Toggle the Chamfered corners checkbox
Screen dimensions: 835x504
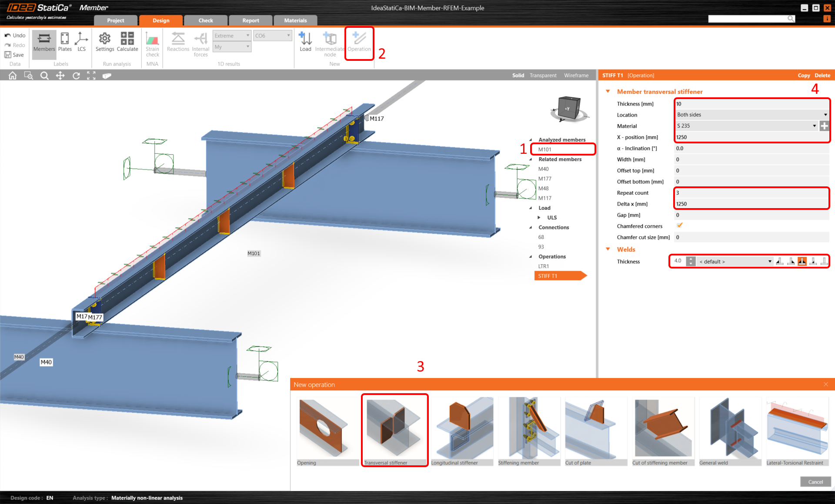click(x=679, y=225)
